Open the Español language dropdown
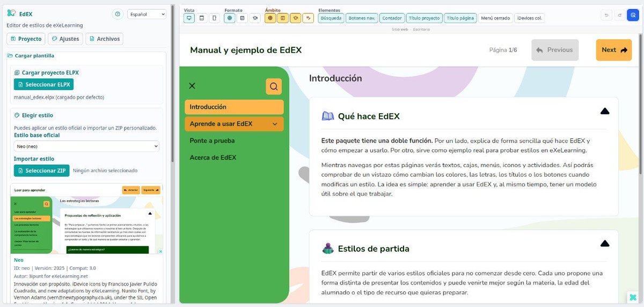This screenshot has height=307, width=644. tap(147, 14)
